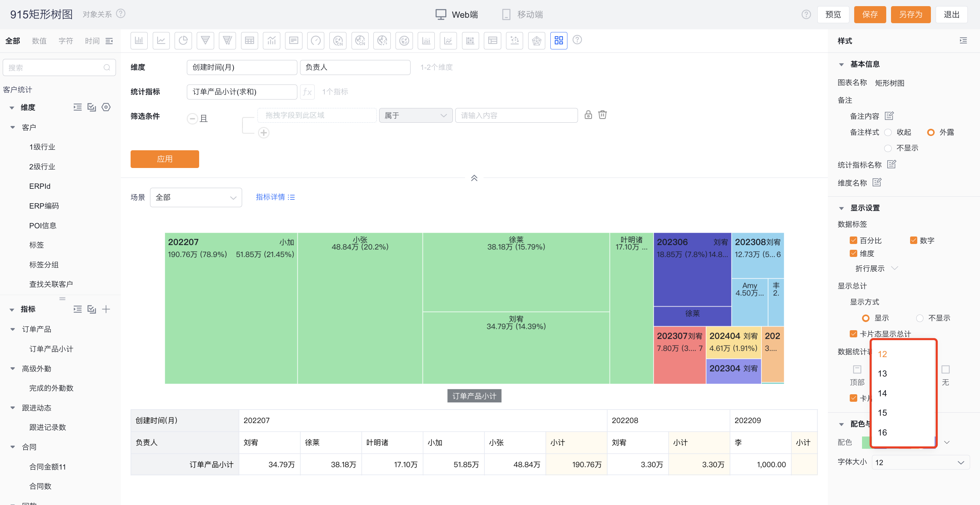Select the gauge dashboard chart icon
The height and width of the screenshot is (505, 980).
click(316, 40)
